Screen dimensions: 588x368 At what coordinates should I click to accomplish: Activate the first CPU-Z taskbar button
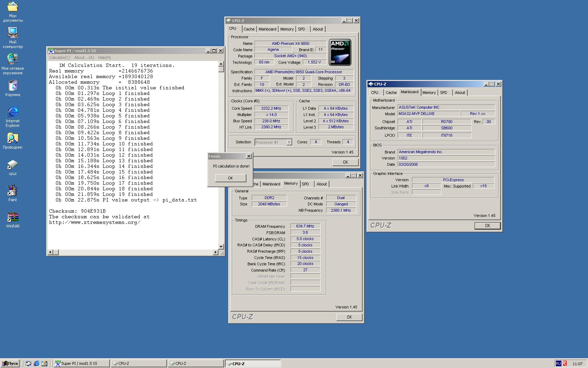coord(139,363)
